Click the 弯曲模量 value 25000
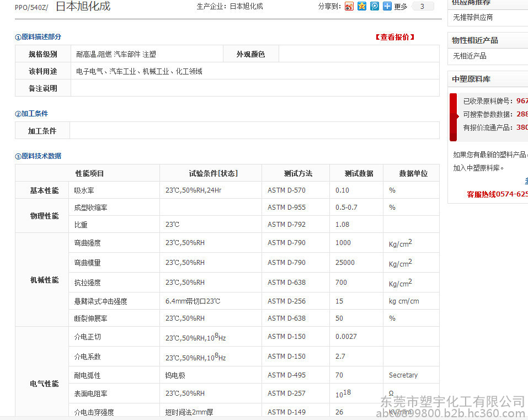 (345, 262)
